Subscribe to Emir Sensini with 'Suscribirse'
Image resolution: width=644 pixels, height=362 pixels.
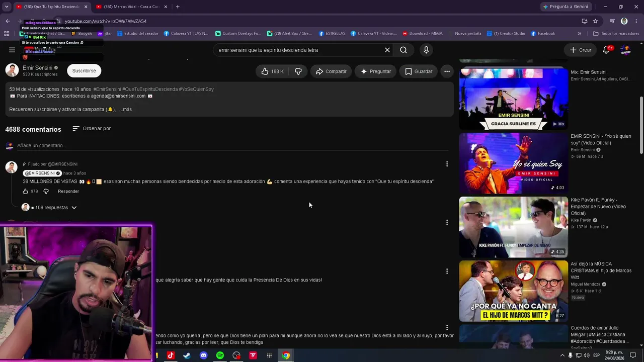pos(84,71)
